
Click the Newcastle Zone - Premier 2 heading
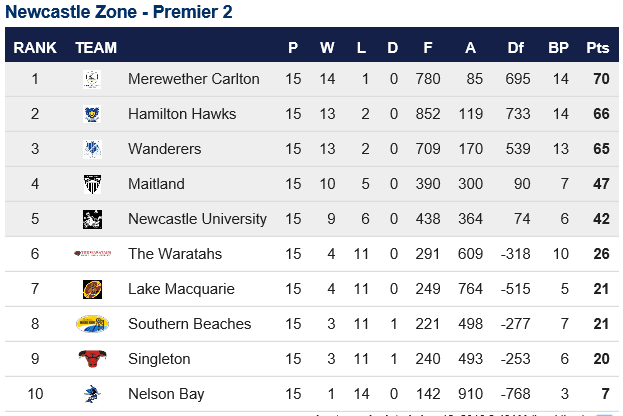point(118,12)
